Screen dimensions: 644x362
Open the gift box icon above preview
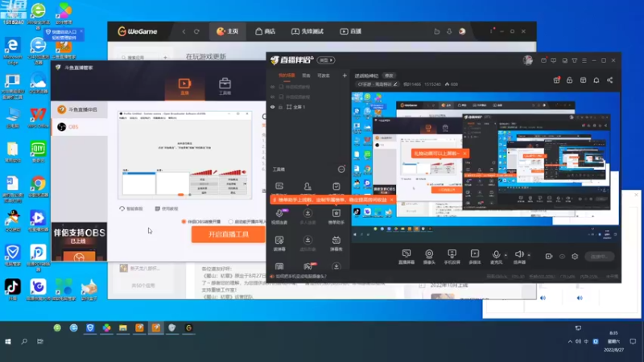pyautogui.click(x=556, y=80)
